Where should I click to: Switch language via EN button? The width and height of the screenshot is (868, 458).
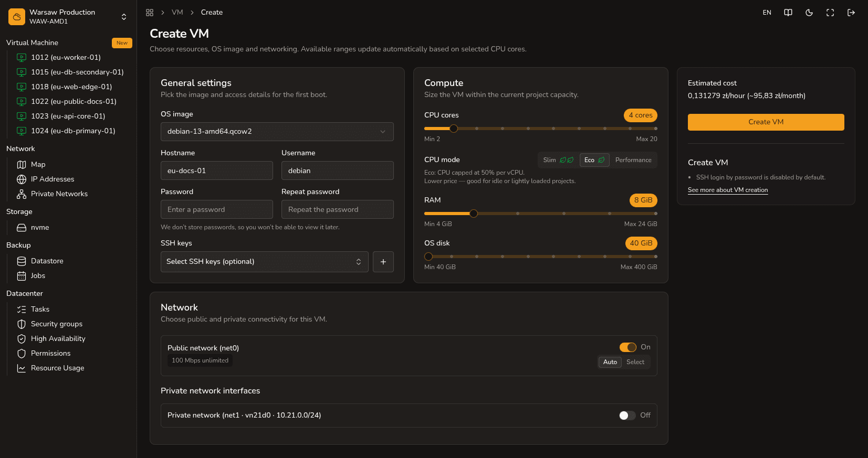(767, 13)
